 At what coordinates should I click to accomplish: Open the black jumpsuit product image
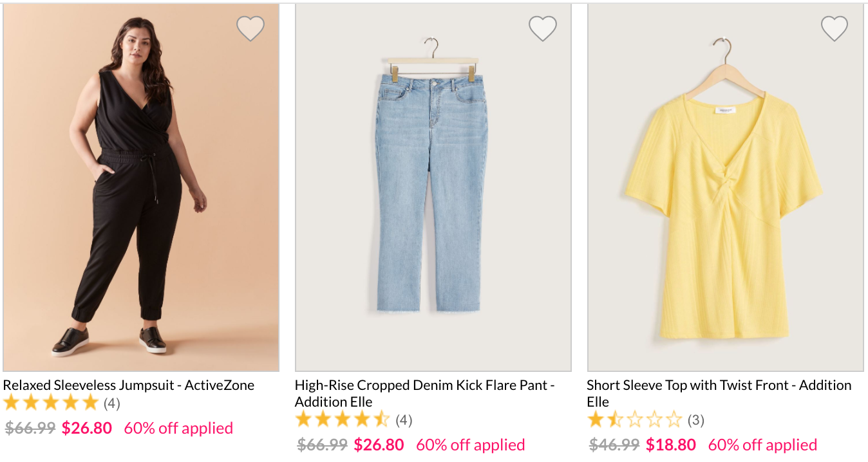coord(141,187)
